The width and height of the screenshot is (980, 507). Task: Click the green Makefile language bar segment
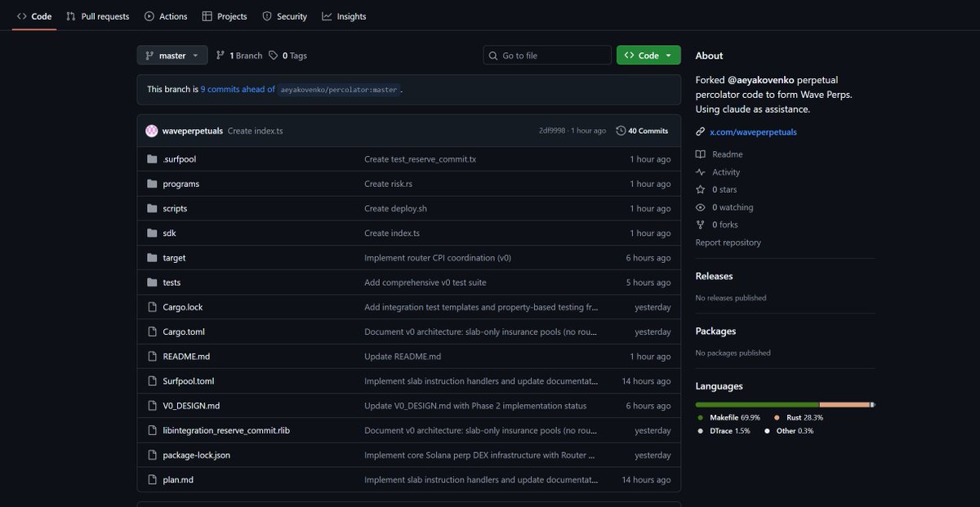(x=756, y=404)
